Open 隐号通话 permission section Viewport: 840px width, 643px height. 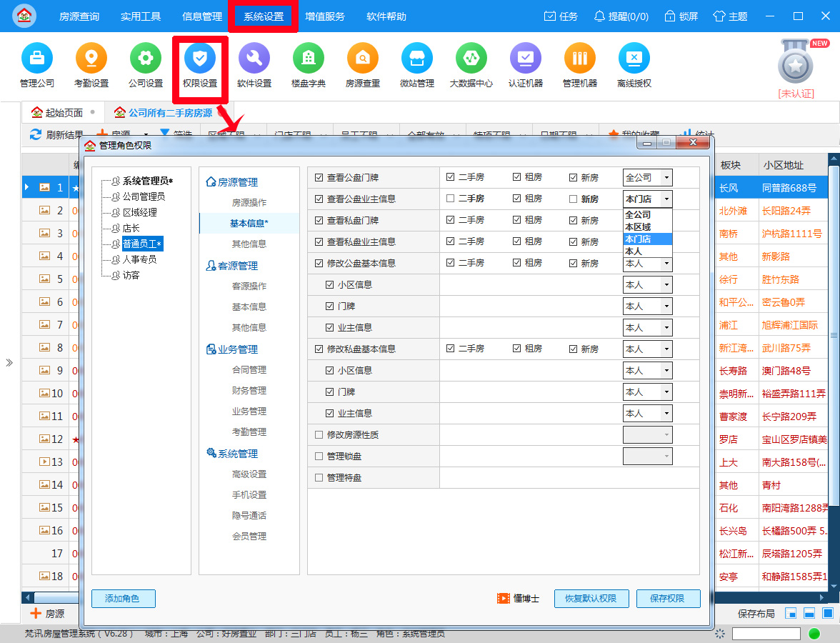tap(249, 516)
